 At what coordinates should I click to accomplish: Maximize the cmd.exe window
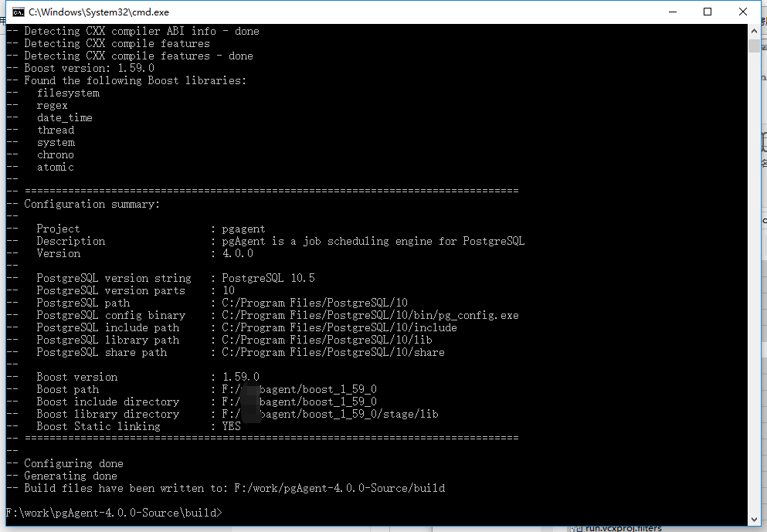tap(708, 12)
